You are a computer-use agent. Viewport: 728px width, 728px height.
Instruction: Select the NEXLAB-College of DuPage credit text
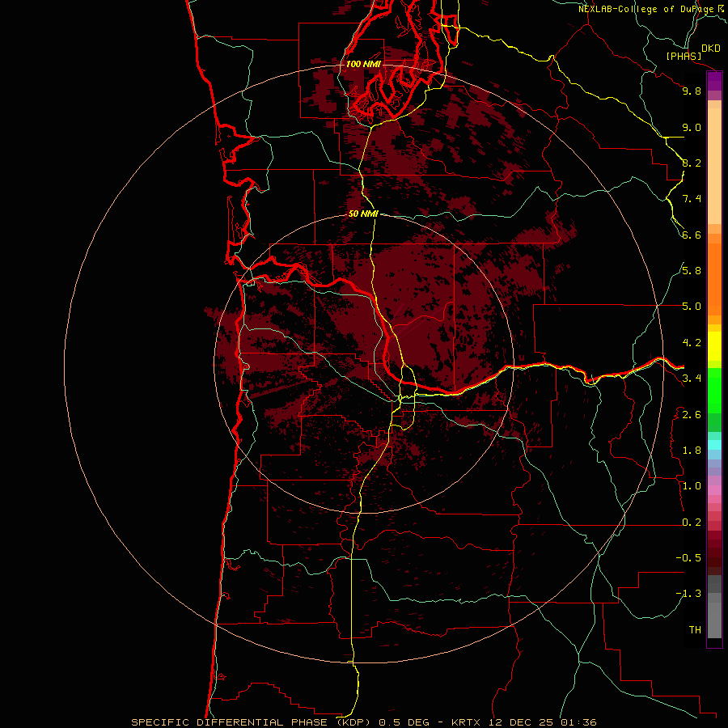point(646,9)
